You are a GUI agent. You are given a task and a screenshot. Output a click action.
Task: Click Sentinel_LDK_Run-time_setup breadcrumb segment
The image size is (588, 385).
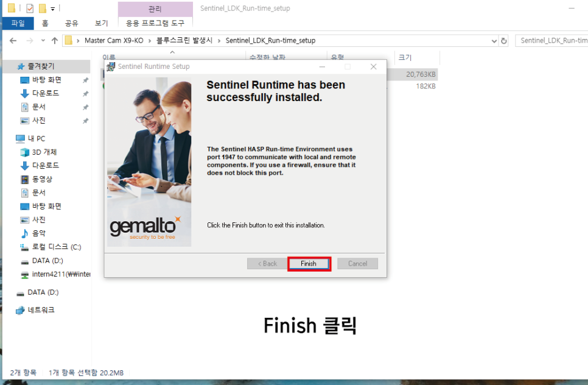tap(270, 41)
